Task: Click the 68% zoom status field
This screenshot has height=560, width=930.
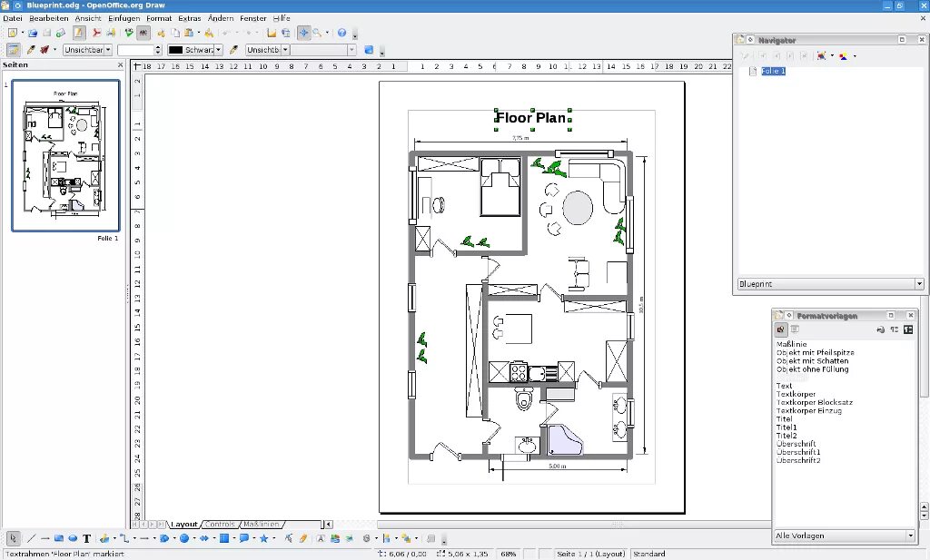Action: [508, 554]
